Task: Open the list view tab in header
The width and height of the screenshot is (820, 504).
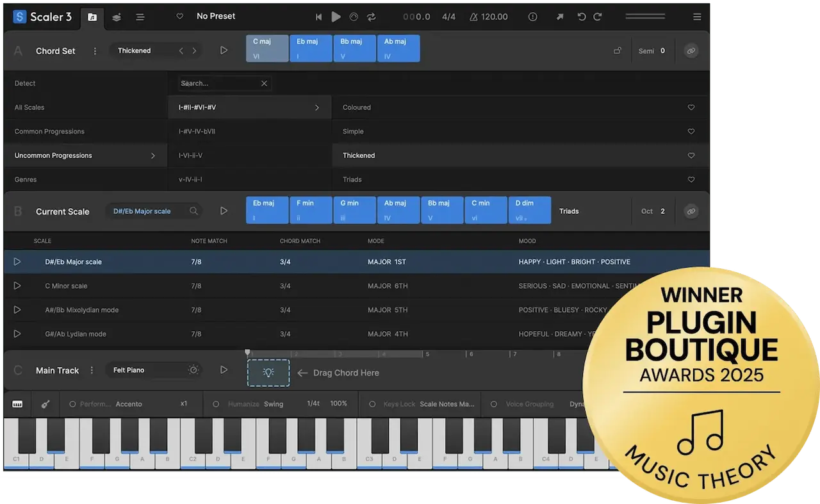Action: 140,17
